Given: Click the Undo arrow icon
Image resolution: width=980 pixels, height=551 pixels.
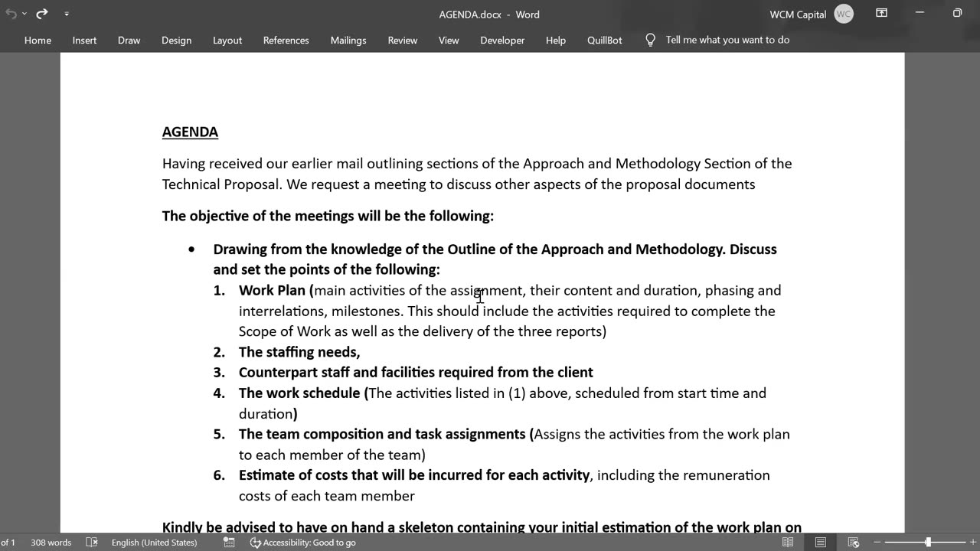Looking at the screenshot, I should 10,14.
